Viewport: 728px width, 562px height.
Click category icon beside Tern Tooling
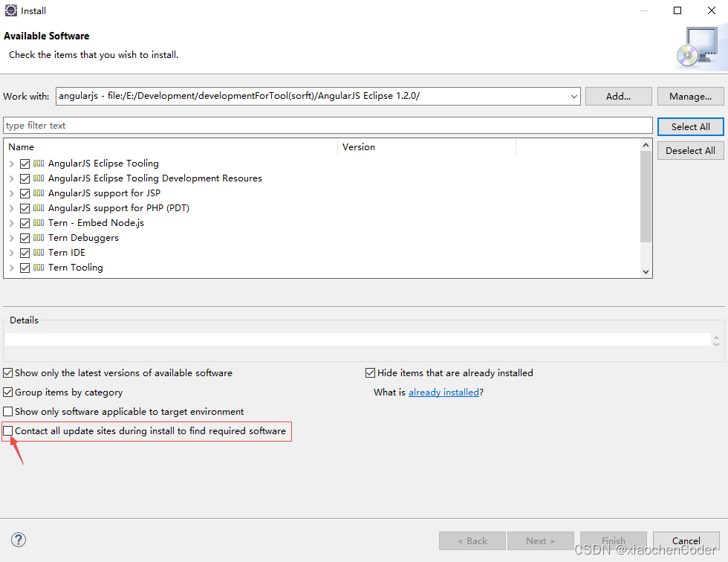39,268
